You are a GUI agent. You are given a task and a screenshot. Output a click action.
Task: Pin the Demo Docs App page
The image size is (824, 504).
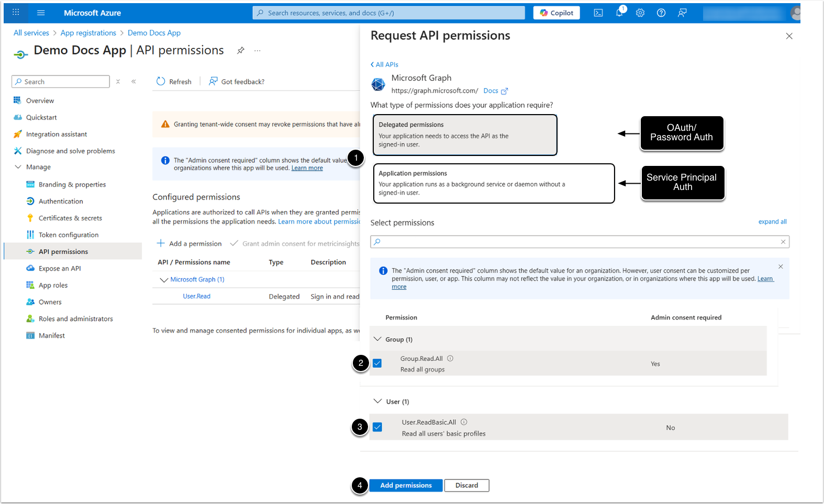coord(240,51)
